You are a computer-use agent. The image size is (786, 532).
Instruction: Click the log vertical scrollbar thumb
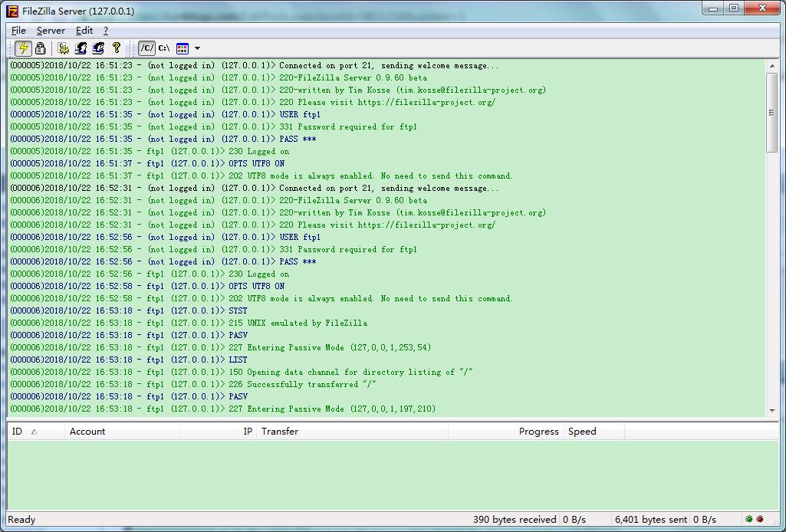coord(772,113)
